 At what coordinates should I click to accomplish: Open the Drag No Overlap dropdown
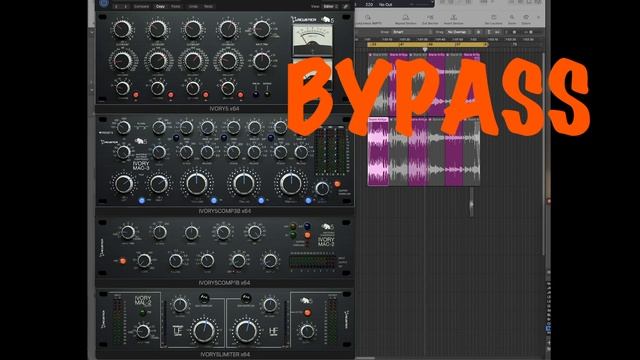459,32
